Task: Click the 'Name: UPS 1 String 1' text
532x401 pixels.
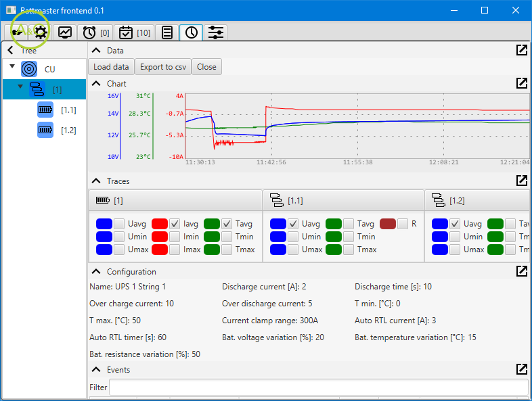Action: tap(127, 287)
